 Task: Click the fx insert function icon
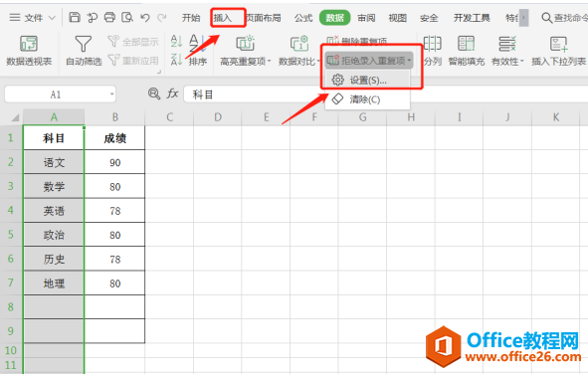tap(172, 93)
